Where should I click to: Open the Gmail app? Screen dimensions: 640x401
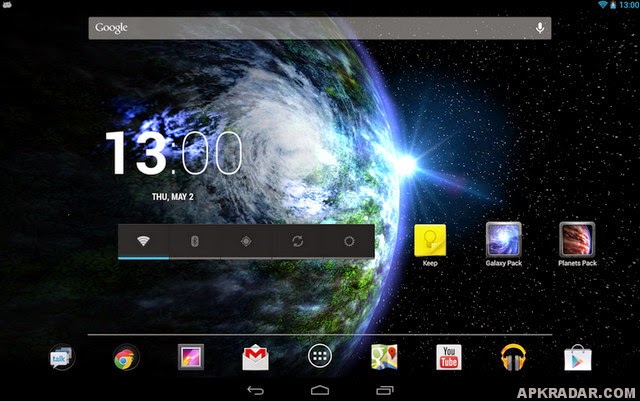[x=256, y=357]
